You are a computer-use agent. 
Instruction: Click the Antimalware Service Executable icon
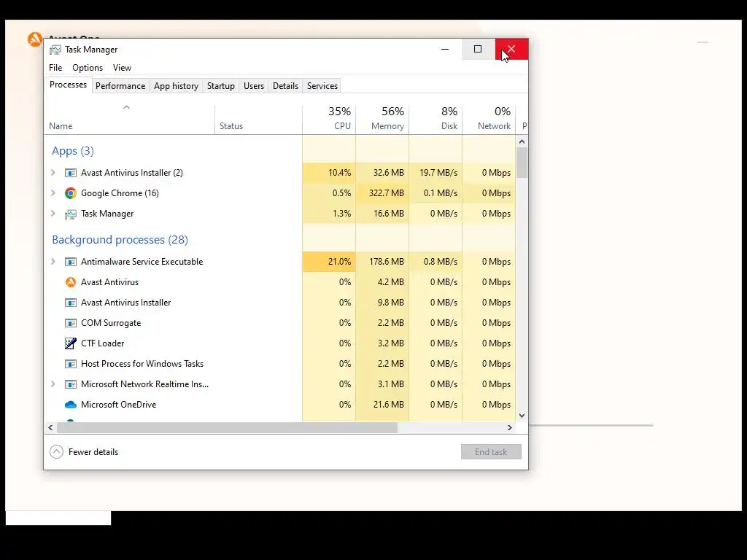tap(71, 262)
